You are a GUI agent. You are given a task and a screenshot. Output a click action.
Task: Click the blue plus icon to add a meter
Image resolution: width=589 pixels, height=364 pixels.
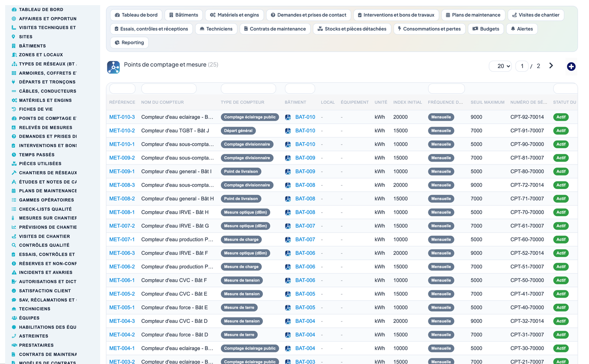tap(571, 66)
